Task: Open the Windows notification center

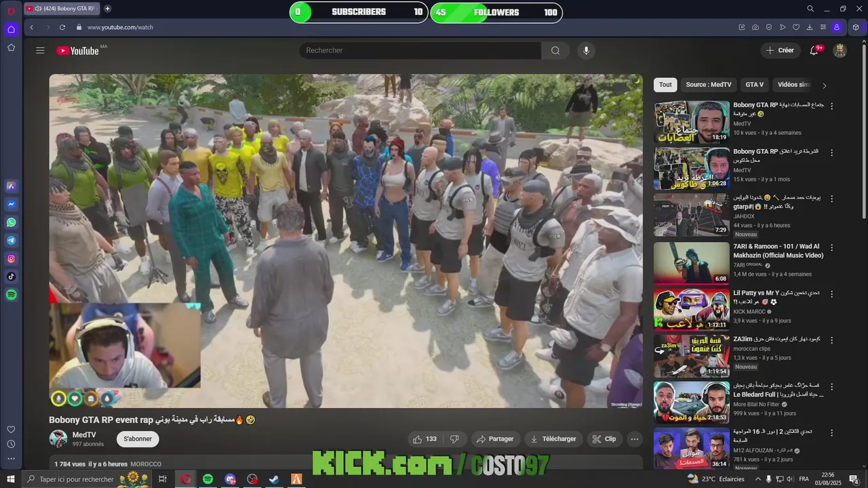Action: point(854,479)
